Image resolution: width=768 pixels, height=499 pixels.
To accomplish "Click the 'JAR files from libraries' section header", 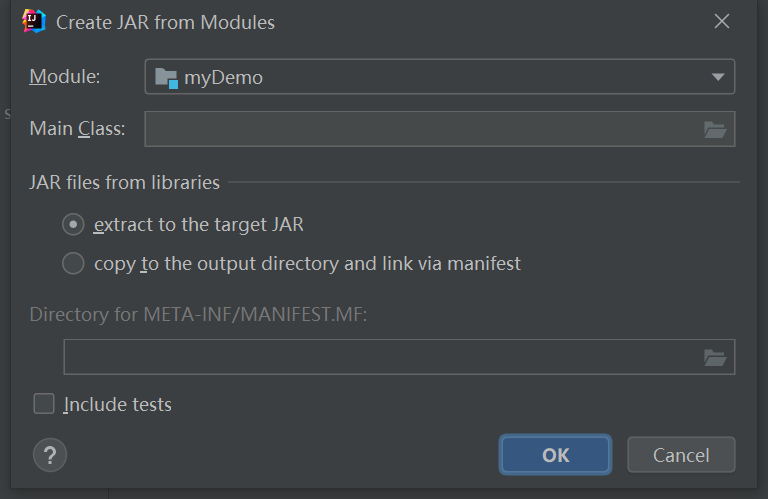I will pyautogui.click(x=125, y=183).
